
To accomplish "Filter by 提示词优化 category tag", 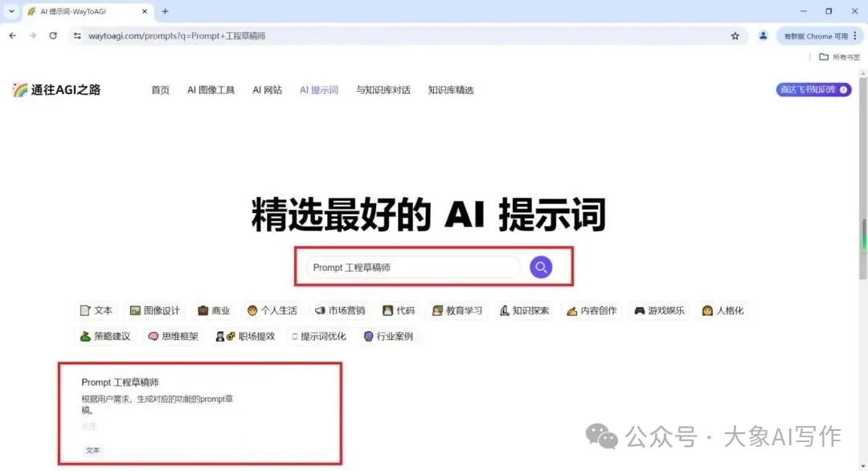I will (319, 336).
